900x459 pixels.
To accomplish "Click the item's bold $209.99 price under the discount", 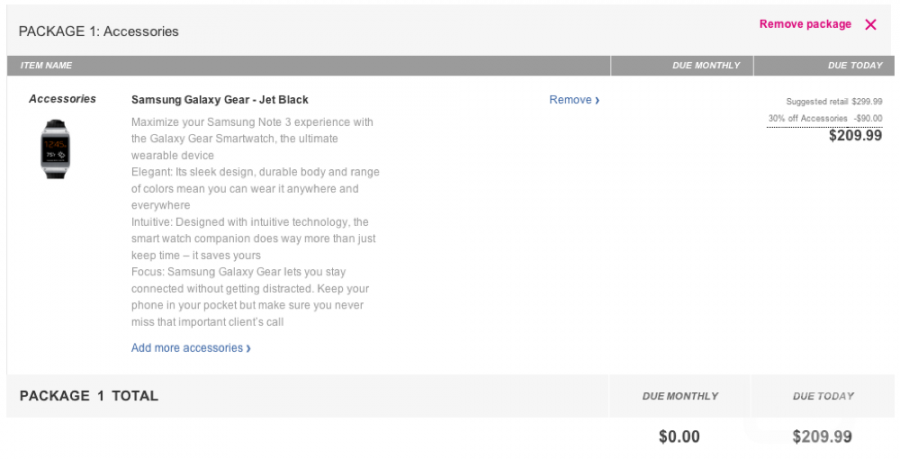I will pyautogui.click(x=855, y=136).
